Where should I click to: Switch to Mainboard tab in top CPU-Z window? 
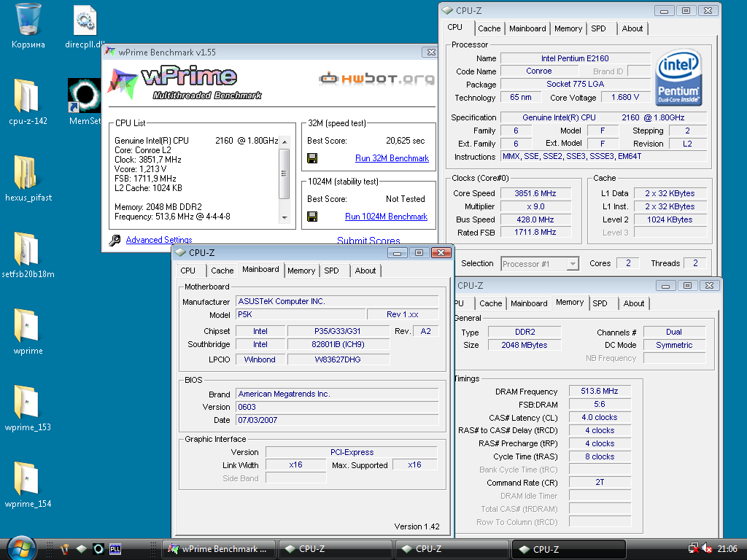coord(527,28)
